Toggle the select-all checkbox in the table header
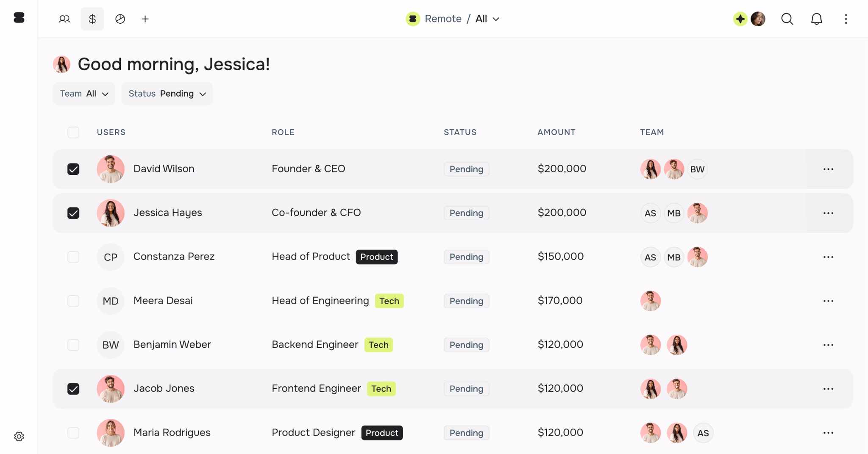Image resolution: width=868 pixels, height=454 pixels. click(x=73, y=132)
